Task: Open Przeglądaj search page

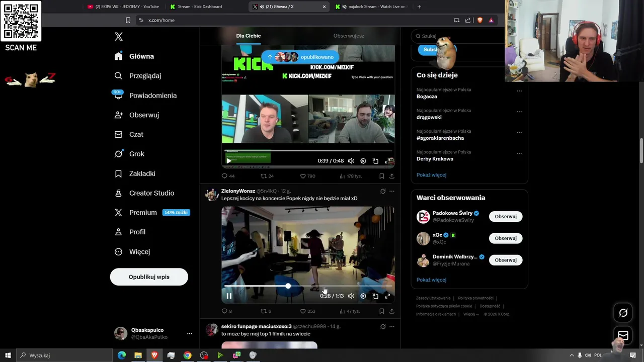Action: click(137, 76)
